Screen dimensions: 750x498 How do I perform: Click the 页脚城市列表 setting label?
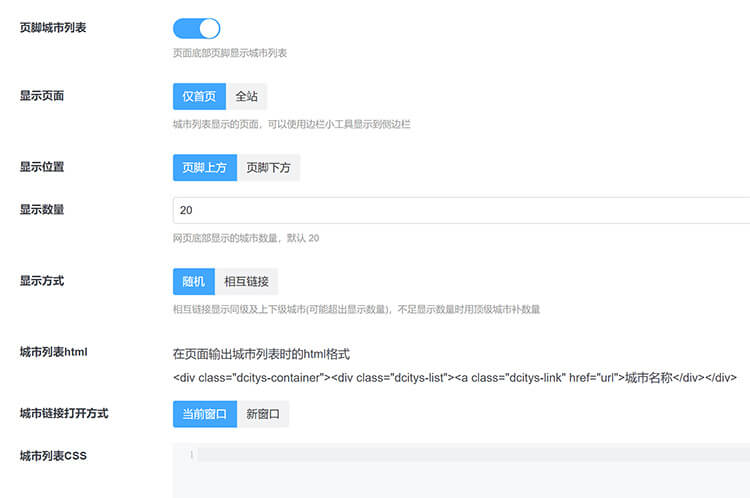click(53, 28)
